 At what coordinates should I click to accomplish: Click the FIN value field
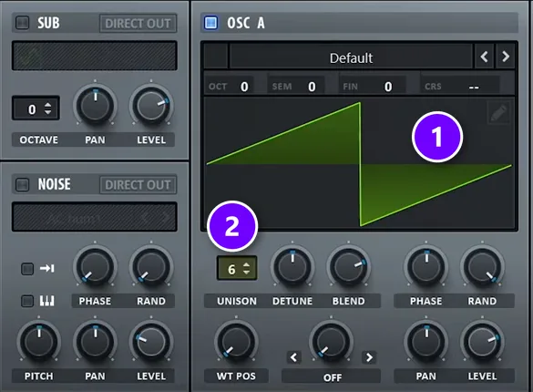[x=372, y=87]
